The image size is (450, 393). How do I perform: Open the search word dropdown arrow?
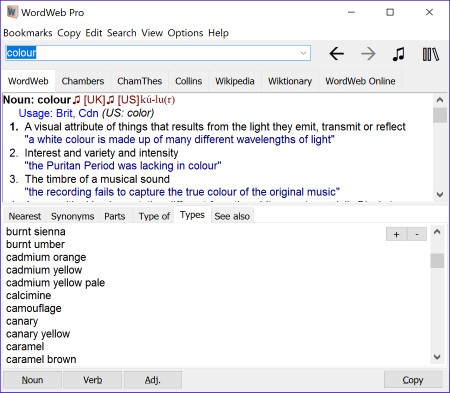303,53
